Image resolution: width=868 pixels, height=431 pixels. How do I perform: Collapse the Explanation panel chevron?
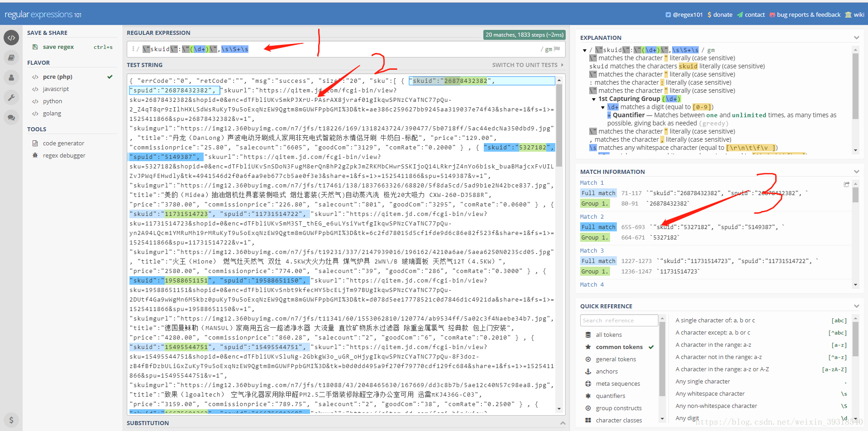coord(856,38)
